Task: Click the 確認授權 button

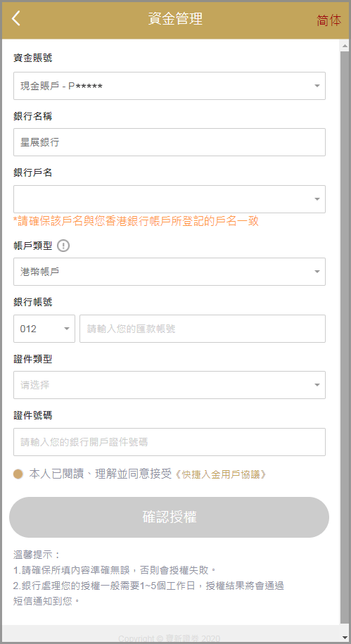Action: click(169, 517)
